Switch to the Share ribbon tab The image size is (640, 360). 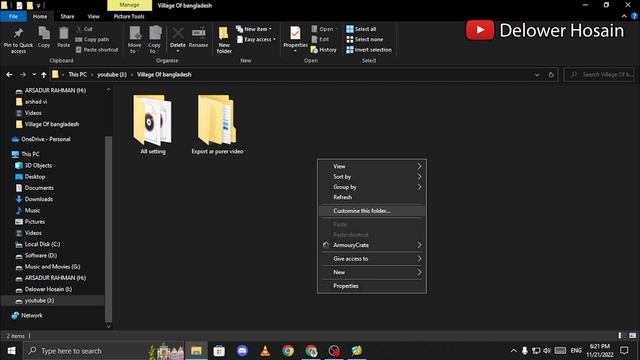(67, 16)
